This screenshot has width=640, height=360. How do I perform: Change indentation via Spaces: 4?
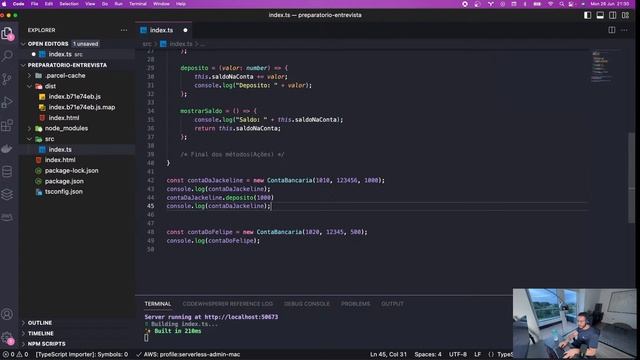click(x=428, y=354)
